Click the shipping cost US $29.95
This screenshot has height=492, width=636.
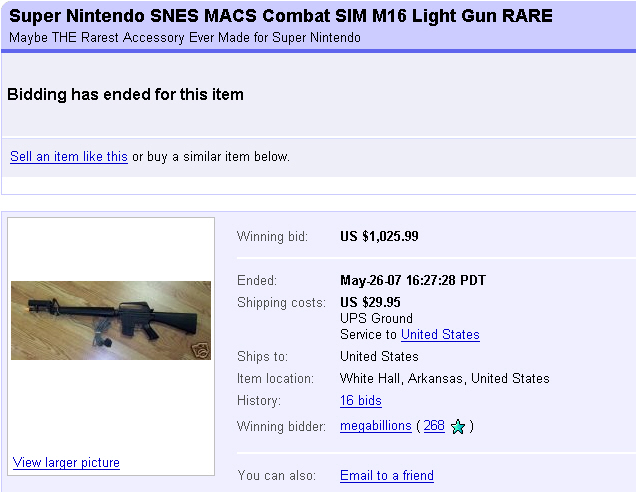(370, 302)
